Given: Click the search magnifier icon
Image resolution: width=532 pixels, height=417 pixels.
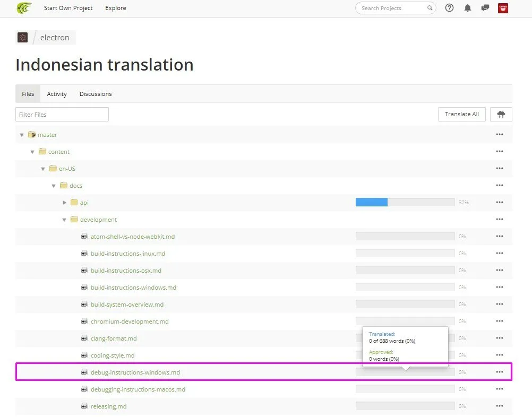Looking at the screenshot, I should point(430,8).
